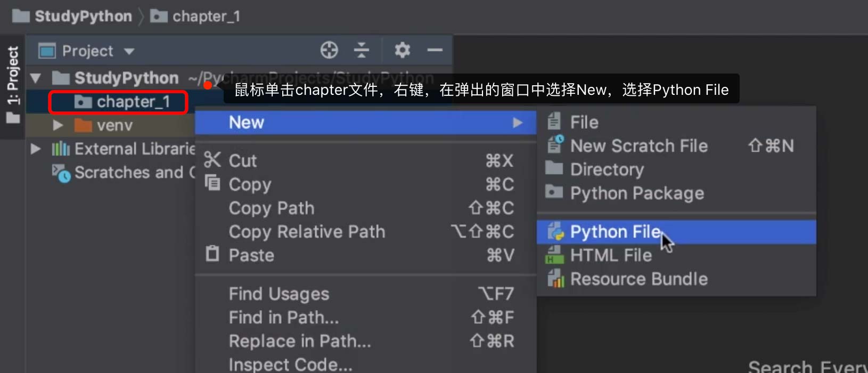Choose Replace in Path from the menu

(299, 341)
